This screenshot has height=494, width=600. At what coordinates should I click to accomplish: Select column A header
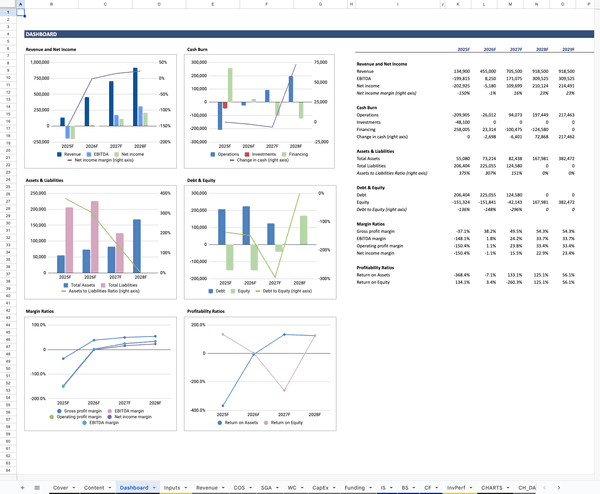21,5
